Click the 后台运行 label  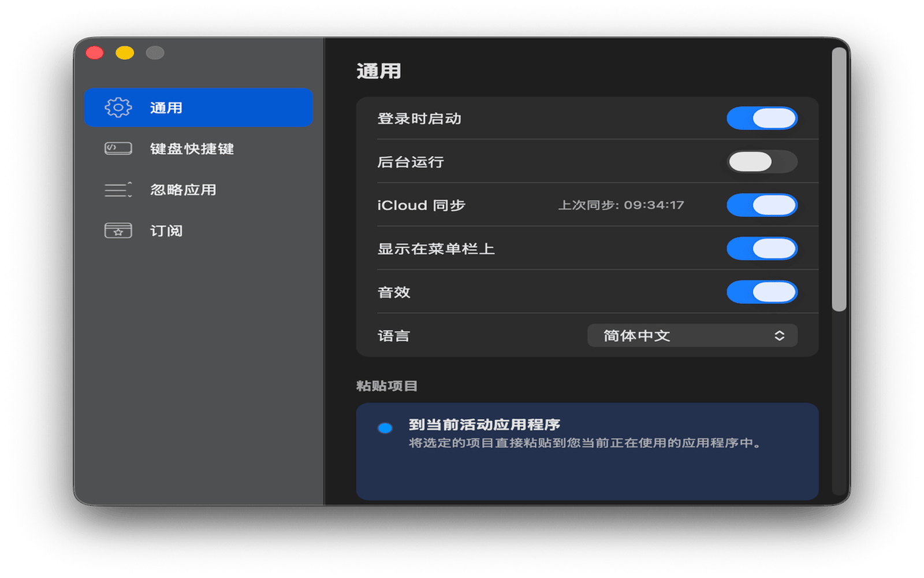click(x=411, y=162)
